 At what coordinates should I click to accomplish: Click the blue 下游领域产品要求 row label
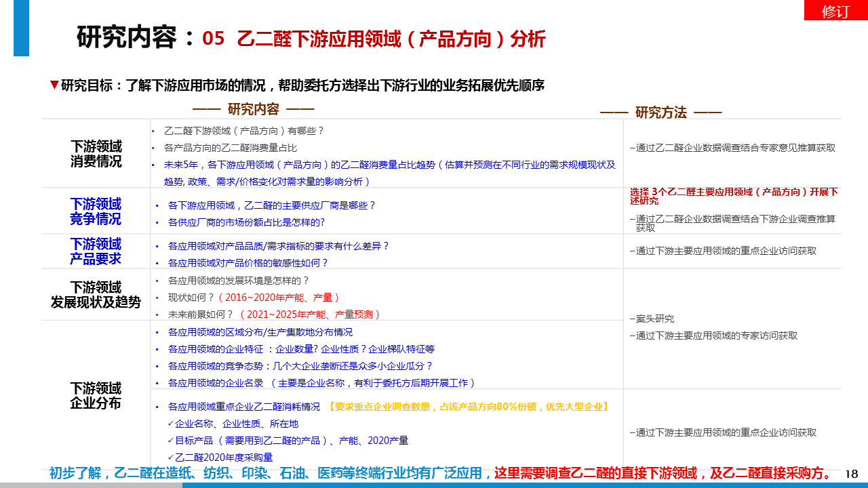(x=96, y=251)
